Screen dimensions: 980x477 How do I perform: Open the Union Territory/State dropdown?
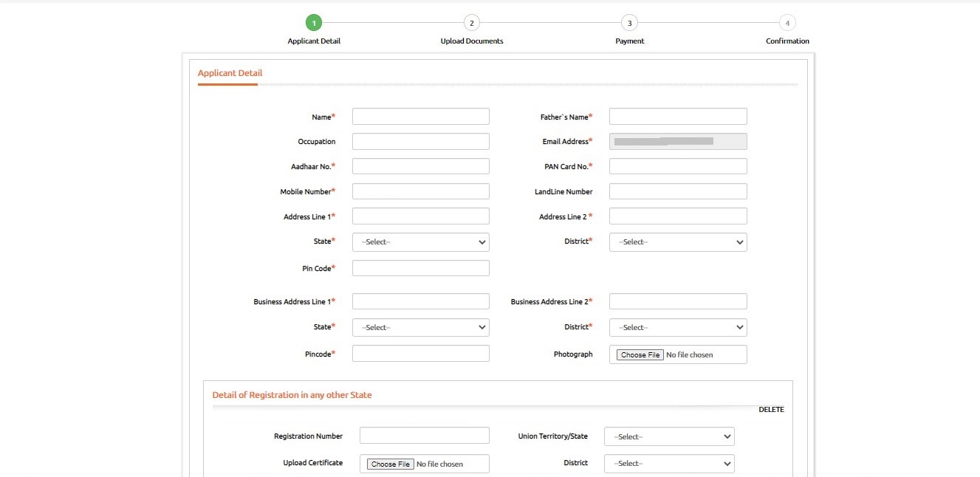[668, 436]
